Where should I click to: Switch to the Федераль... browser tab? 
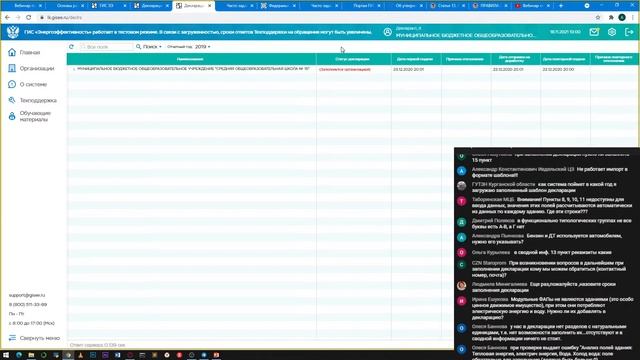tap(278, 6)
